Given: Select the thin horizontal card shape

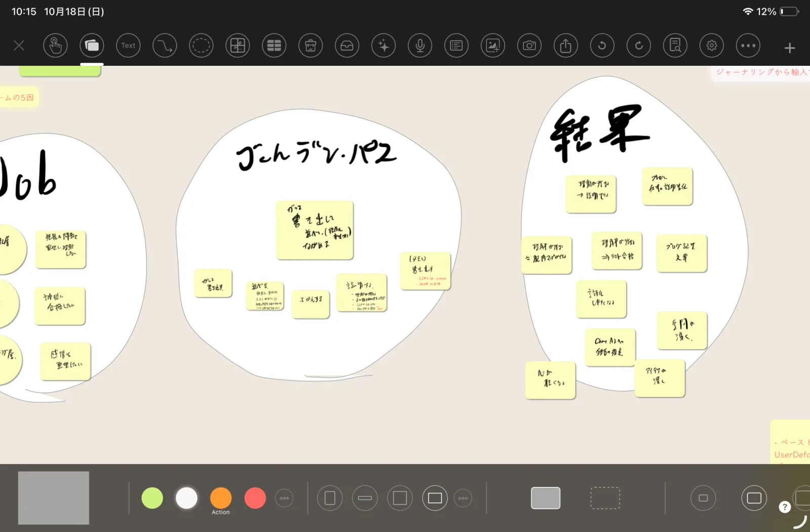Looking at the screenshot, I should pyautogui.click(x=364, y=498).
